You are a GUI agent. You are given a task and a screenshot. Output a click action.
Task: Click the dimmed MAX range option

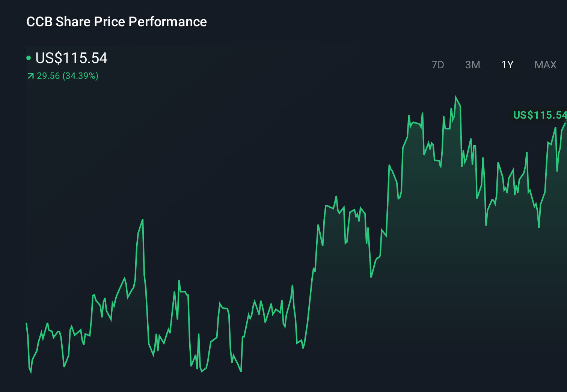click(545, 65)
